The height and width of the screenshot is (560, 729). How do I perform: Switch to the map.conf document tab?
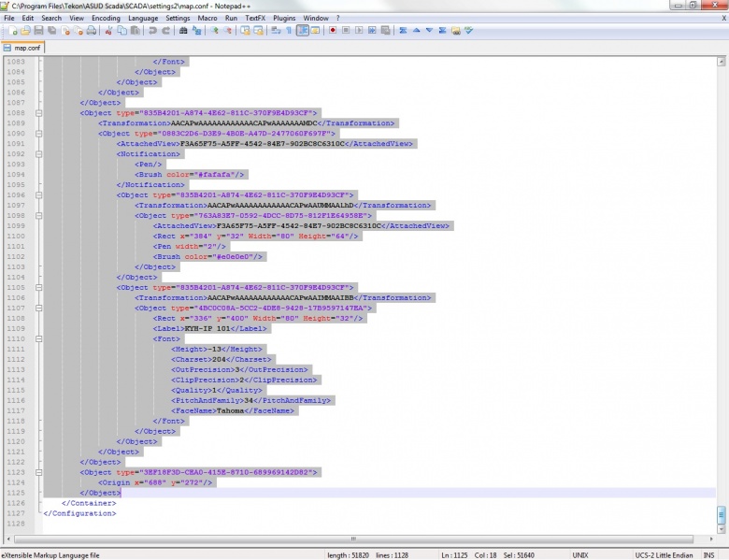tap(26, 47)
